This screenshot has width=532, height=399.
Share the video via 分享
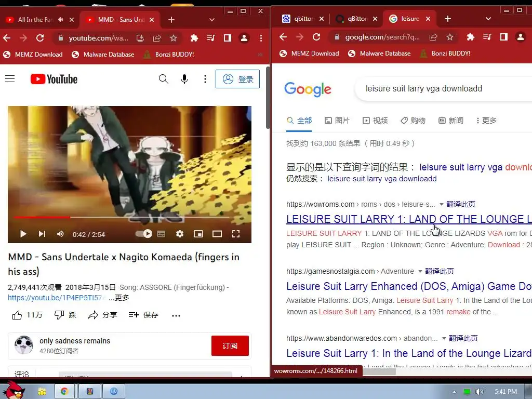coord(102,315)
